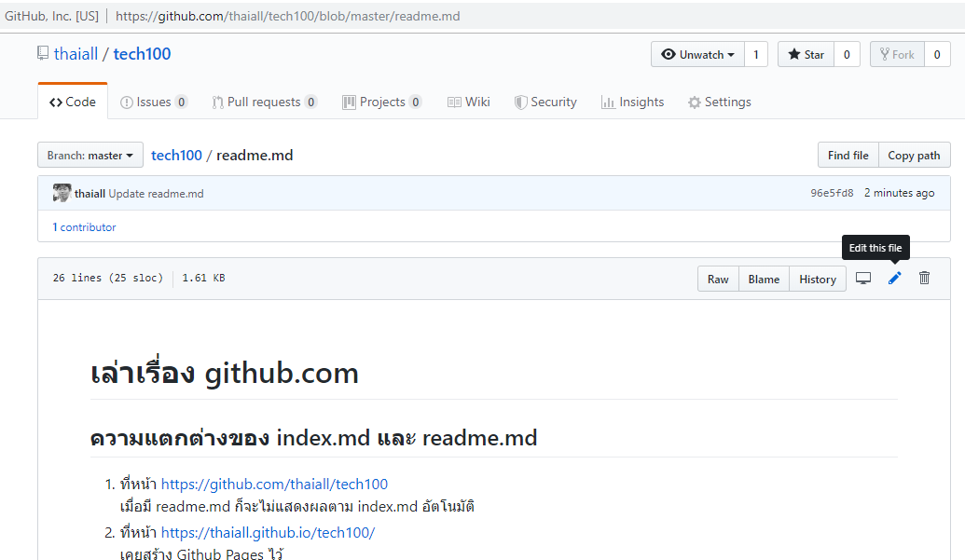
Task: Click the repository book icon beside thaiall
Action: [43, 54]
